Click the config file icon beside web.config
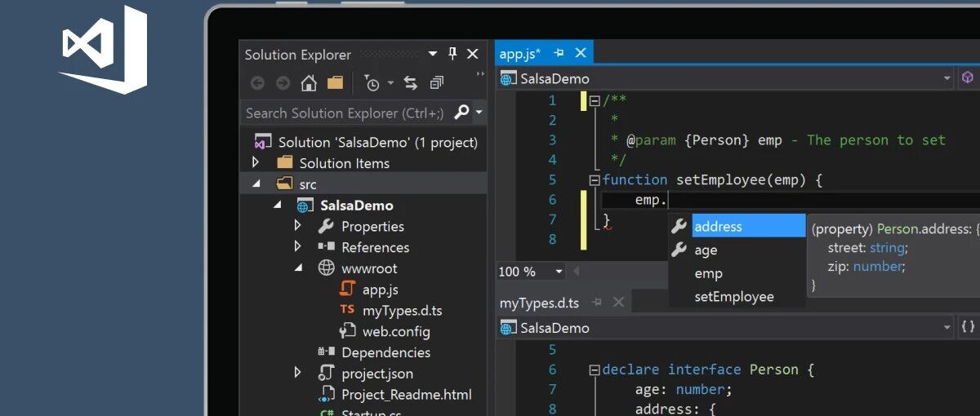The height and width of the screenshot is (416, 980). click(x=347, y=331)
